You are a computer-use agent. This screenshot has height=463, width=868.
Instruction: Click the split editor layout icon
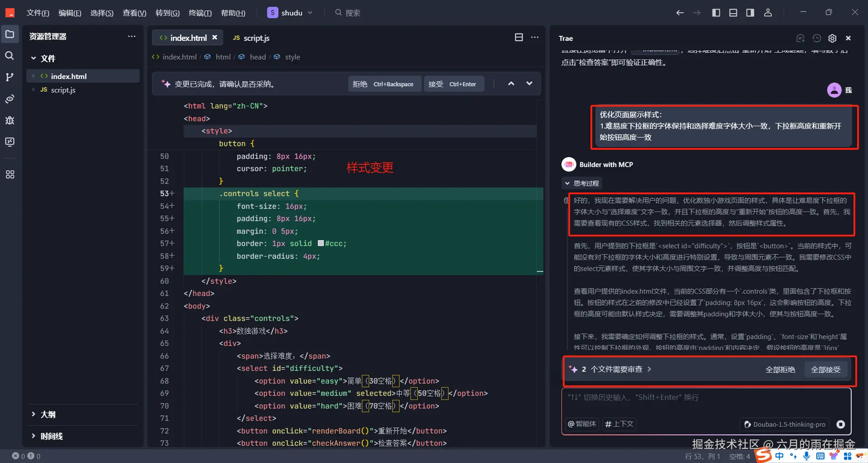[x=519, y=37]
